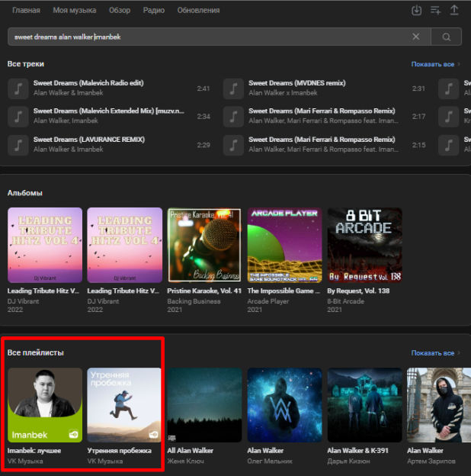
Task: Go to the Обновления tab
Action: (x=198, y=11)
